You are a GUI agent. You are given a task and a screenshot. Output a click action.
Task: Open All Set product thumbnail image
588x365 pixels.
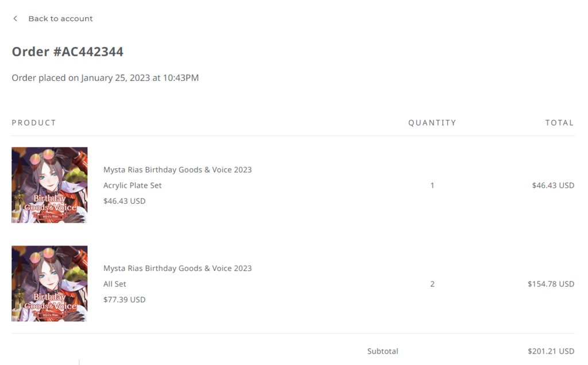point(49,284)
